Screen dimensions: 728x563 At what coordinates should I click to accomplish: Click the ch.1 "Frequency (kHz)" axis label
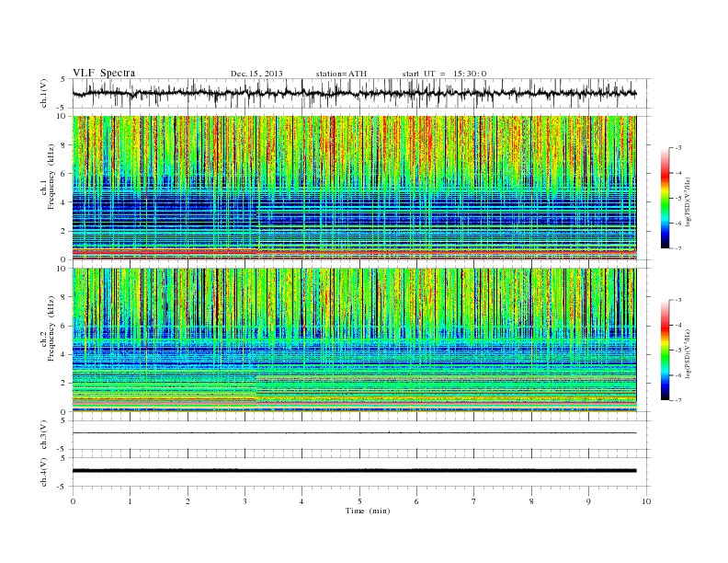(51, 177)
